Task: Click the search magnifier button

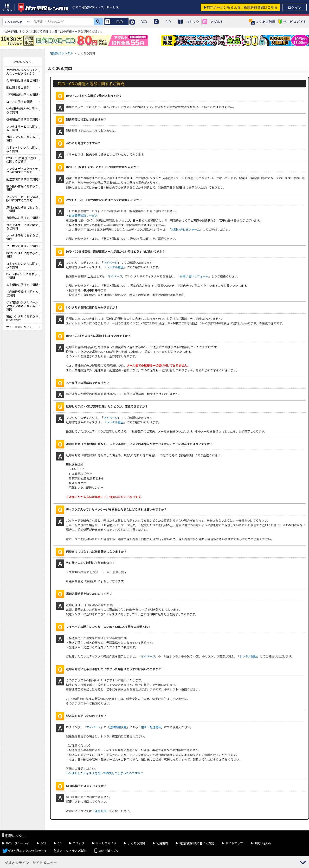Action: coord(98,22)
